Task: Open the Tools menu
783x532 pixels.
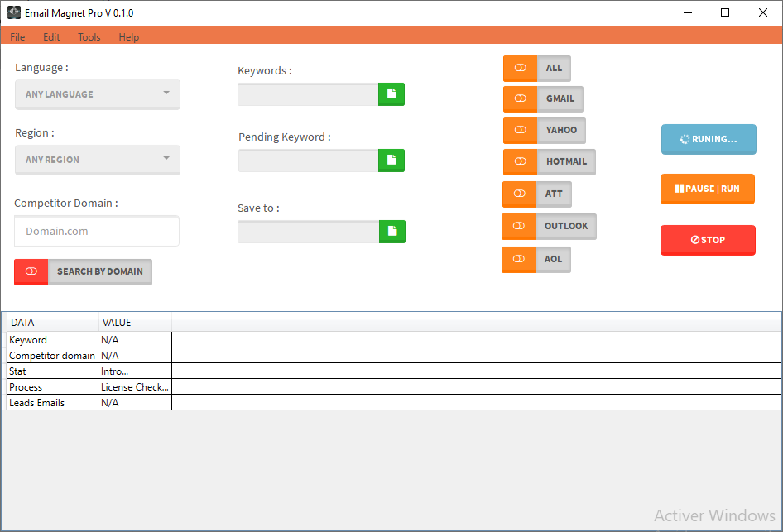Action: coord(89,36)
